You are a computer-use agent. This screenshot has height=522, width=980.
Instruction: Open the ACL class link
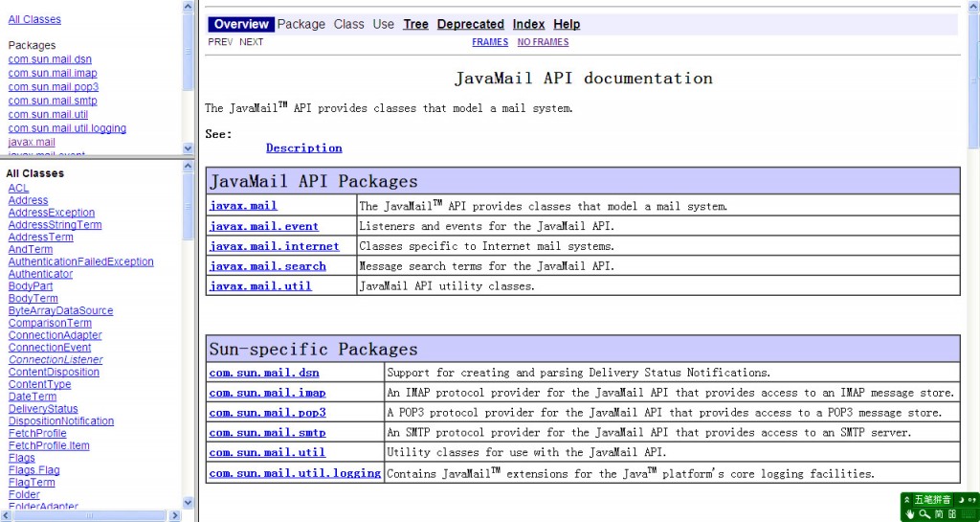pyautogui.click(x=19, y=188)
